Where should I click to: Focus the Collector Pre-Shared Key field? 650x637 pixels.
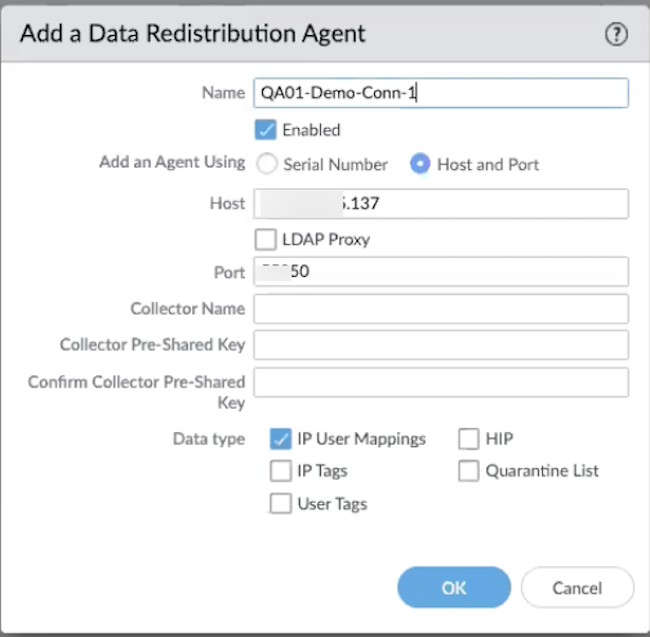440,345
